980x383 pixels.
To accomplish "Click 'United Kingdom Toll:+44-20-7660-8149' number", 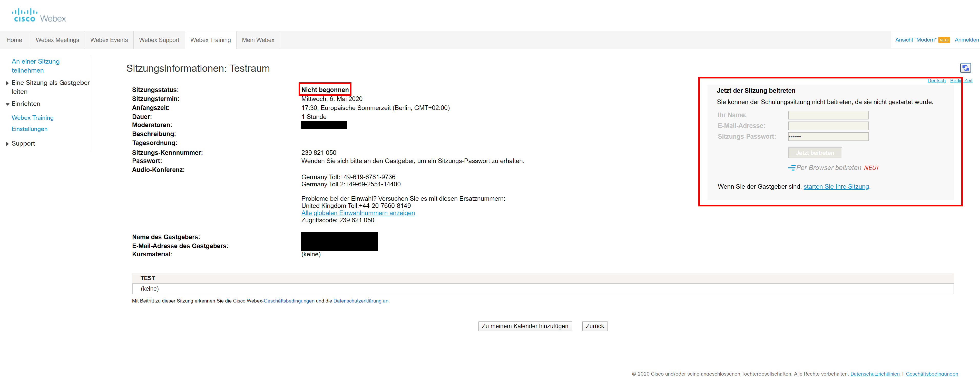I will (356, 206).
